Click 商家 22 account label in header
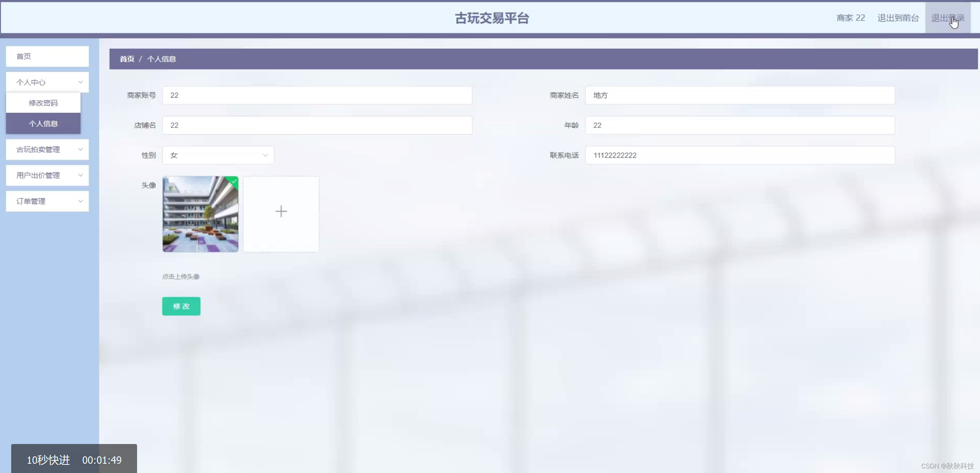The height and width of the screenshot is (473, 980). (x=850, y=17)
